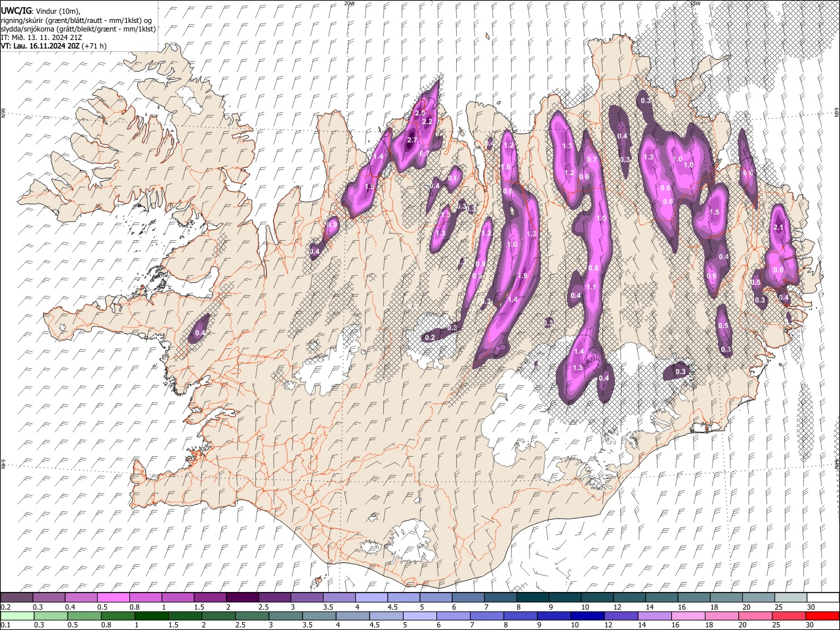Click the '10' label in top legend row
This screenshot has width=840, height=630.
pyautogui.click(x=584, y=607)
